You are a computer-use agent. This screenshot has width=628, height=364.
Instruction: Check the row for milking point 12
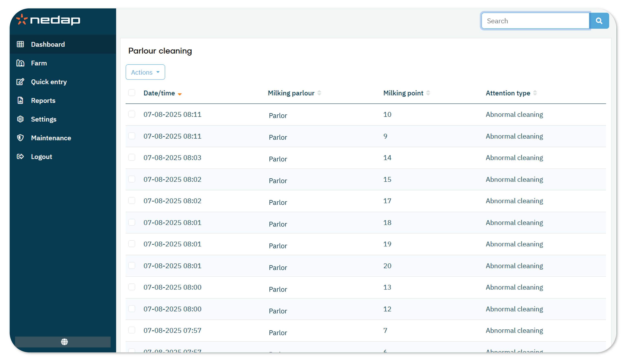click(132, 309)
